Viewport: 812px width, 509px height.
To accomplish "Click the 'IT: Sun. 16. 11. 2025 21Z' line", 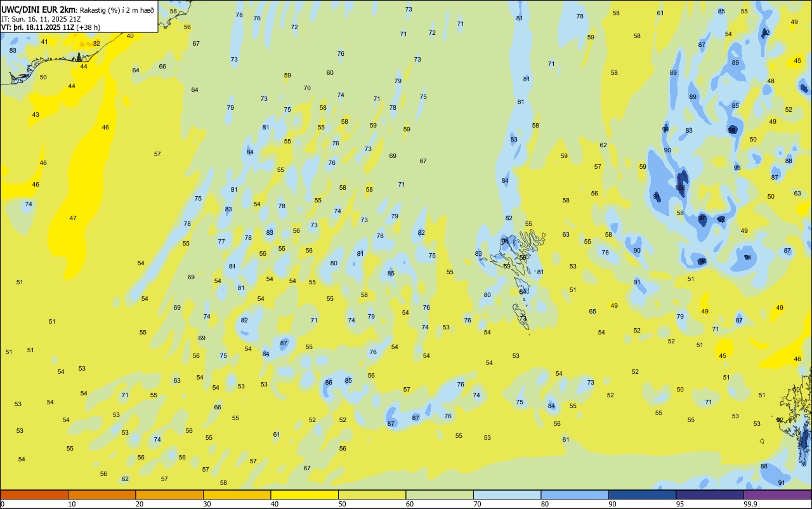I will [41, 19].
